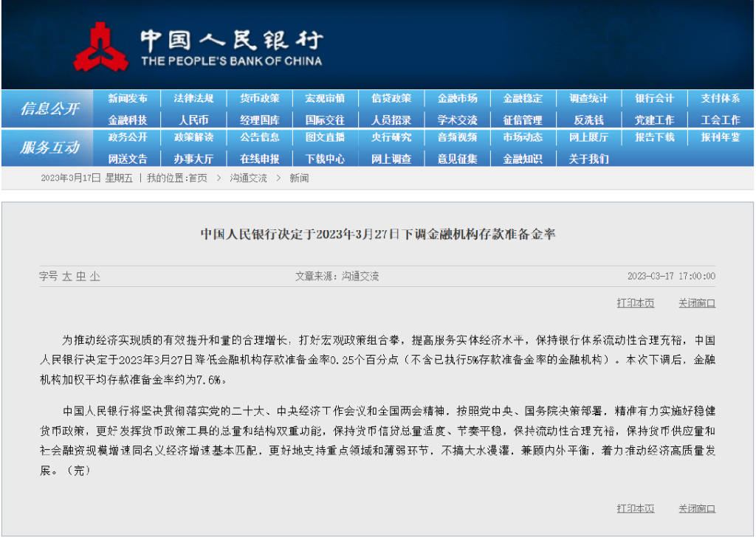Image resolution: width=756 pixels, height=540 pixels.
Task: Open the 在线申报 page
Action: (260, 159)
